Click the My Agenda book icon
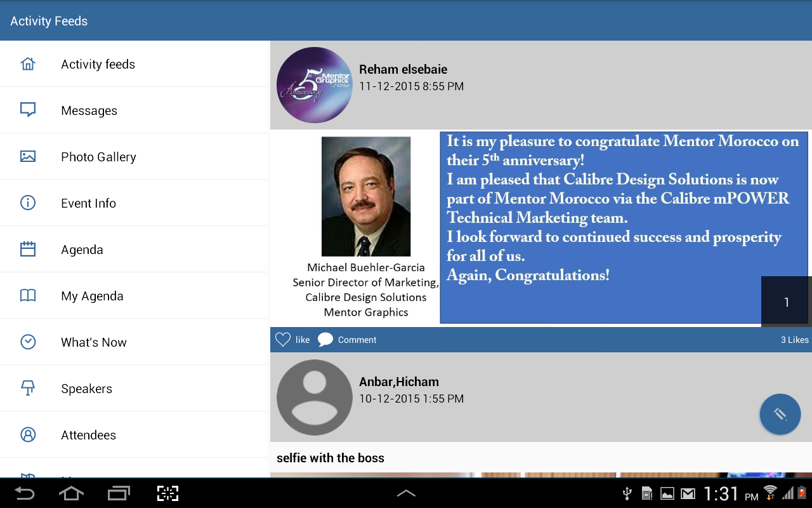 pos(28,295)
